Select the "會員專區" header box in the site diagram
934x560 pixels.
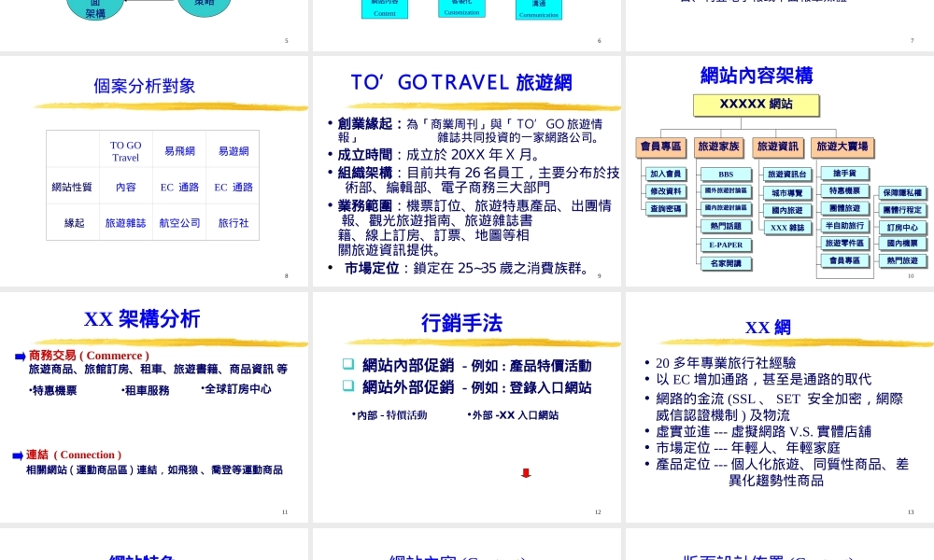[x=660, y=147]
